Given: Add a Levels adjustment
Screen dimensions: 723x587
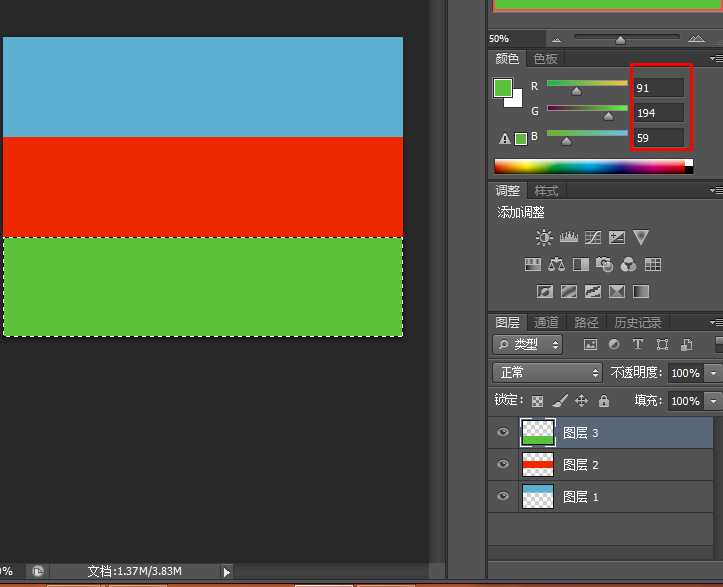Looking at the screenshot, I should click(x=569, y=238).
